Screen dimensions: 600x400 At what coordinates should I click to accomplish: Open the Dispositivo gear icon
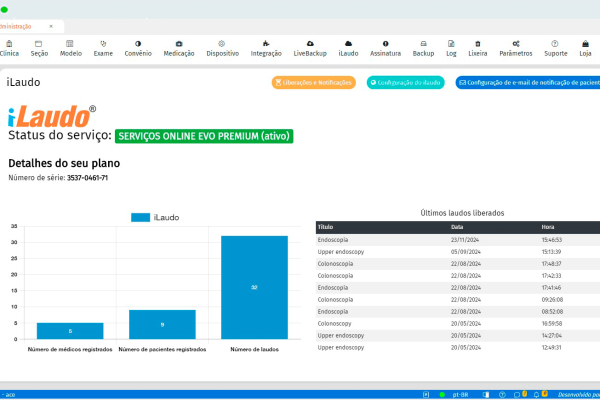pos(222,44)
